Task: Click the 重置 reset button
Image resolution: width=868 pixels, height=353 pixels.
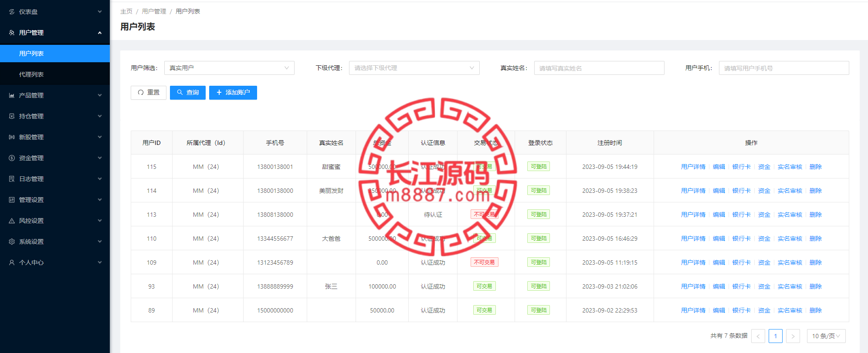Action: point(149,93)
